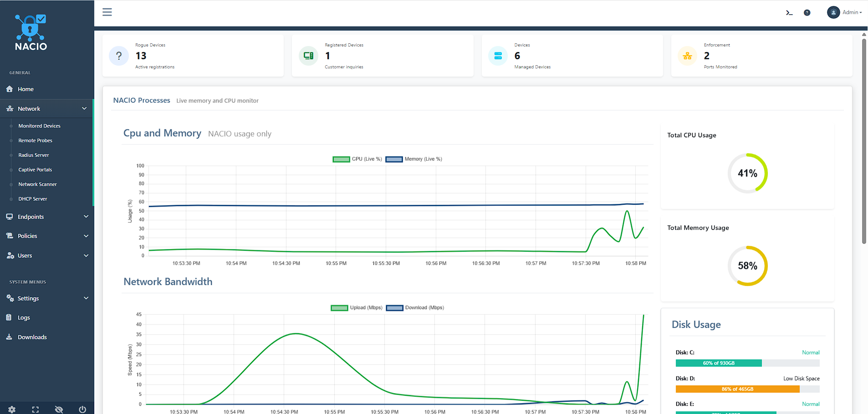Click the Network Bandwidth heading
Screen dimensions: 868x414
168,282
